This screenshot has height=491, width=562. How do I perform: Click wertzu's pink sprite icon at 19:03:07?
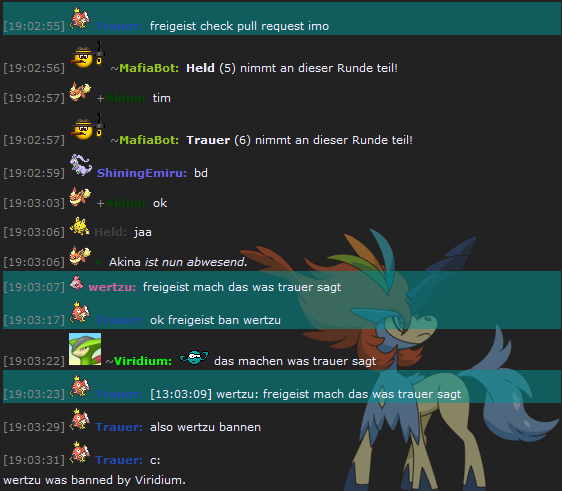coord(77,283)
